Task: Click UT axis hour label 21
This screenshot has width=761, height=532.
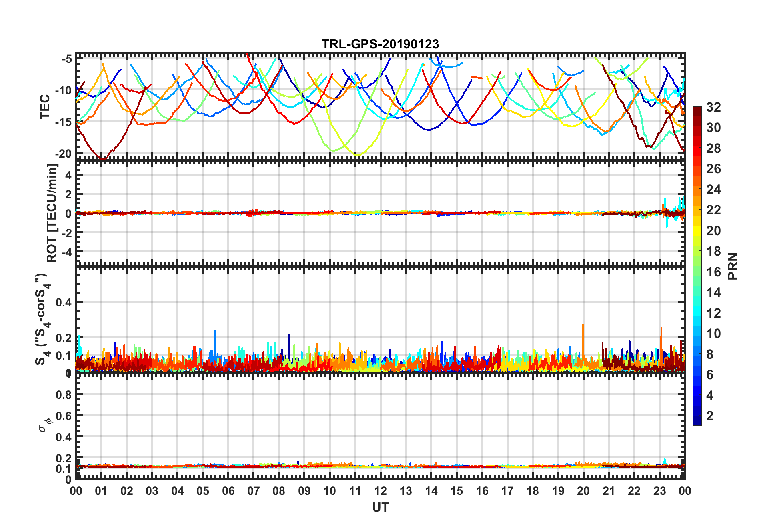Action: tap(609, 491)
